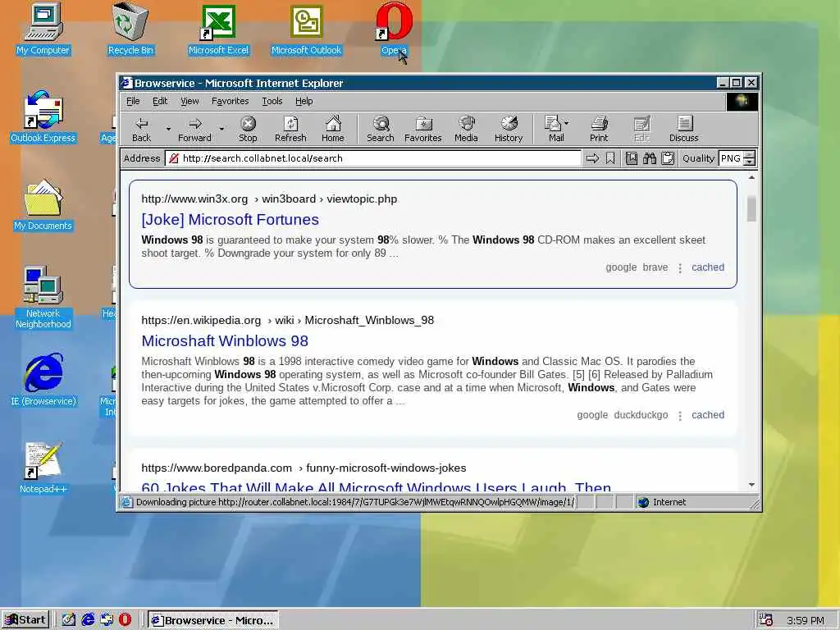Click the scrollbar down arrow
The height and width of the screenshot is (630, 840).
click(751, 485)
